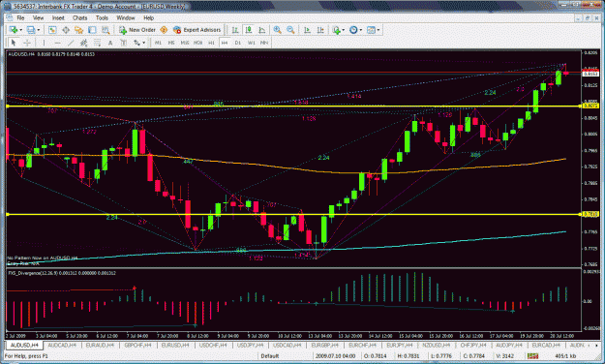The height and width of the screenshot is (364, 605).
Task: Click the Default profile status field
Action: point(270,355)
